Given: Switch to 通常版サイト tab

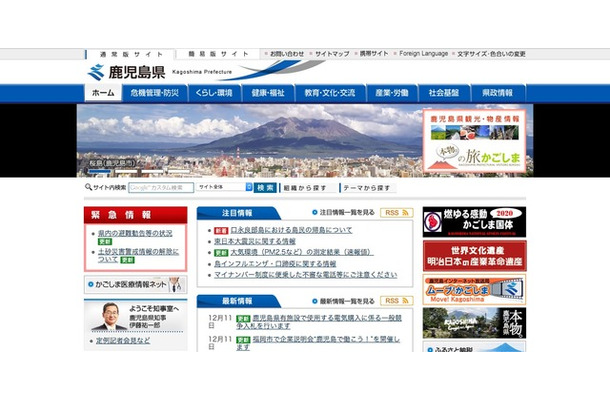Looking at the screenshot, I should pos(130,54).
